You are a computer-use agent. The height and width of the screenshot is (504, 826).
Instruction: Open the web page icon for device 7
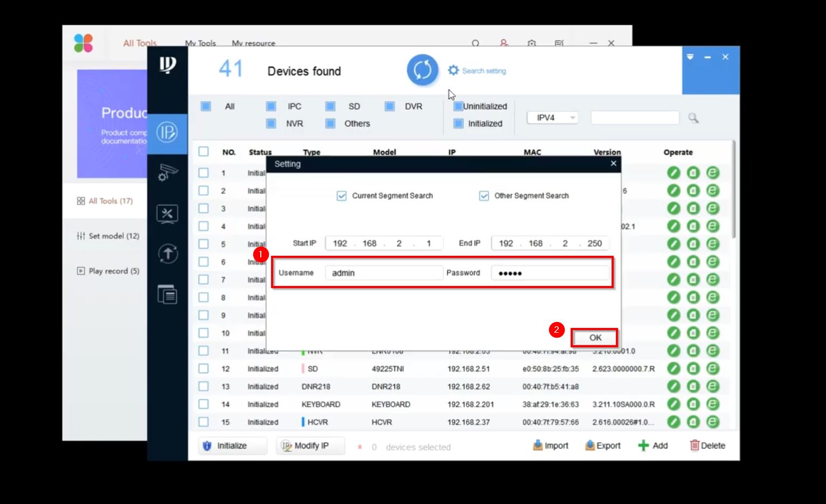point(713,279)
